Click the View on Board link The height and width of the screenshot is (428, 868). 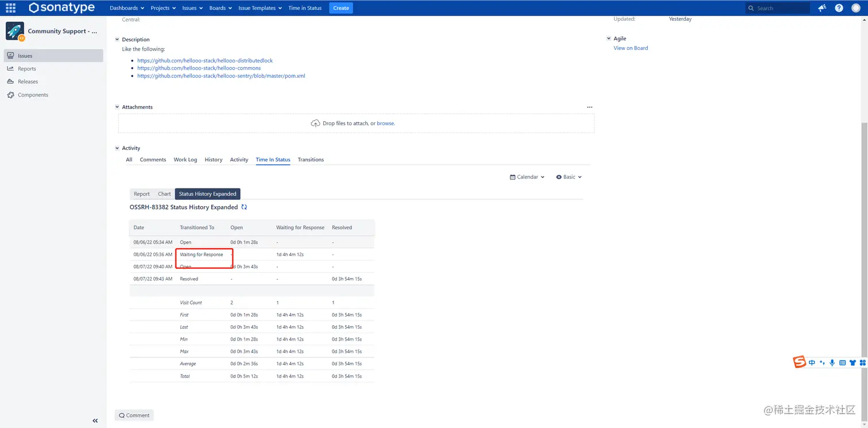(x=631, y=48)
